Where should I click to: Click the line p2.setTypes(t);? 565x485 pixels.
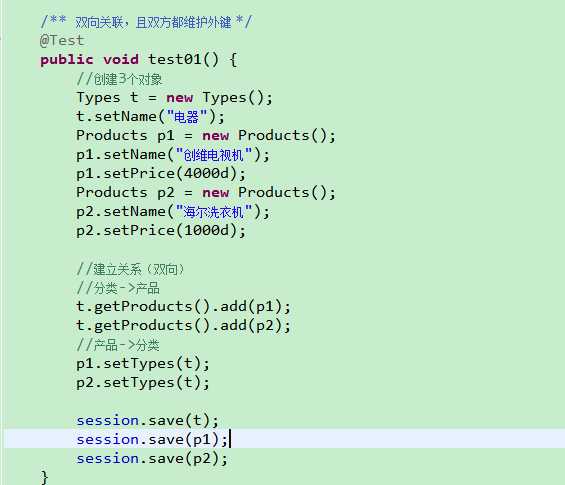143,383
